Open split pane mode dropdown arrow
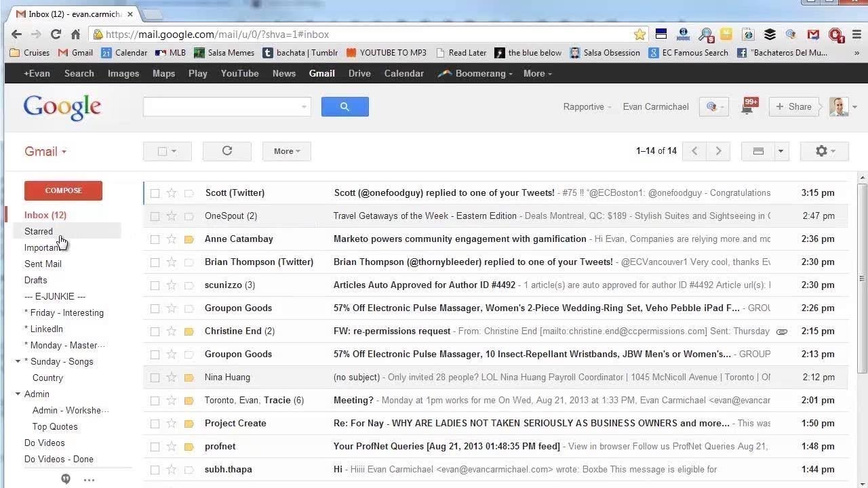 (781, 151)
